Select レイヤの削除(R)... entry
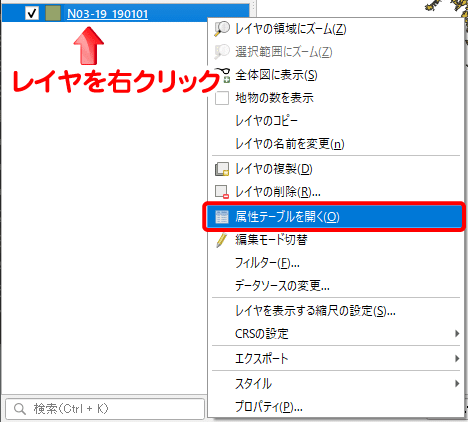 [336, 192]
